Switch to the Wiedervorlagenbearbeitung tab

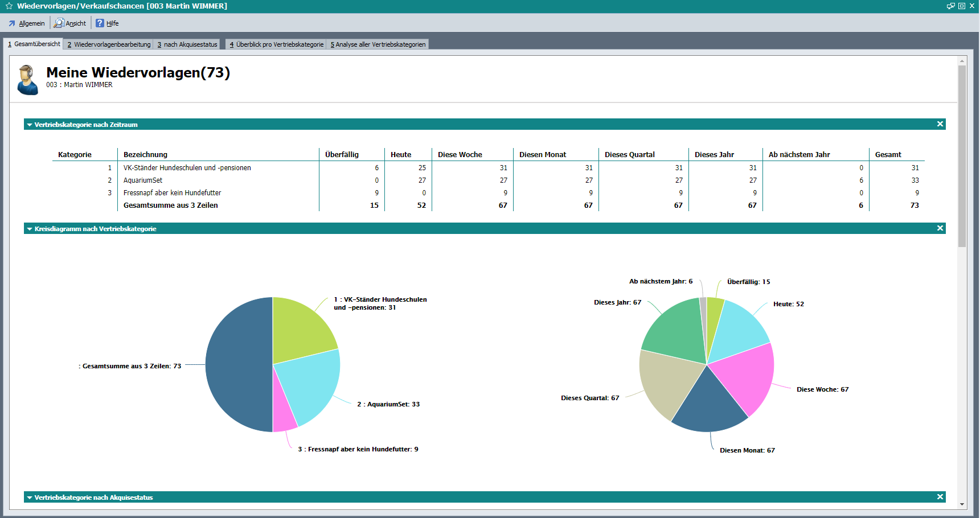[x=109, y=44]
